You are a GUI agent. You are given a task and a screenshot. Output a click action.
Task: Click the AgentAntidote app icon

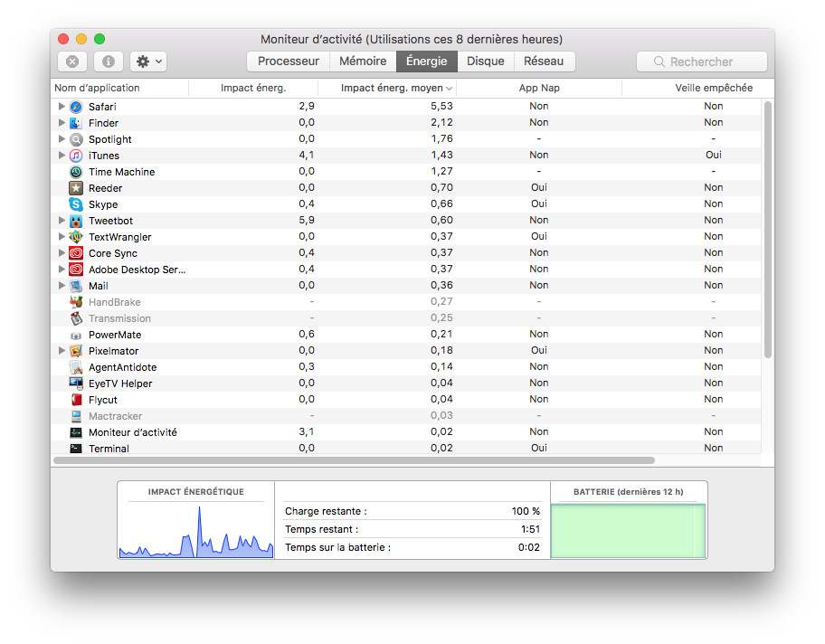pos(76,368)
